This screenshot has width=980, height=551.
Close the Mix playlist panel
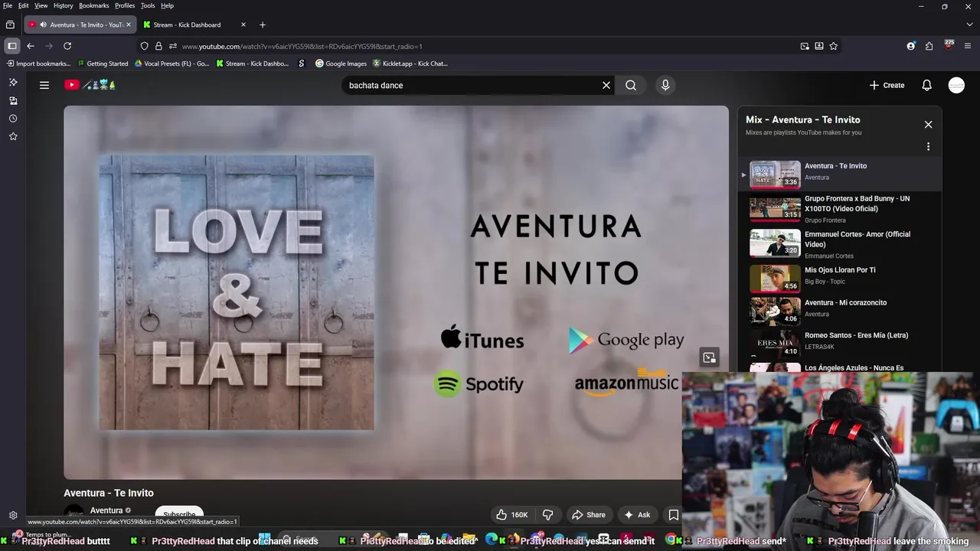click(x=928, y=124)
